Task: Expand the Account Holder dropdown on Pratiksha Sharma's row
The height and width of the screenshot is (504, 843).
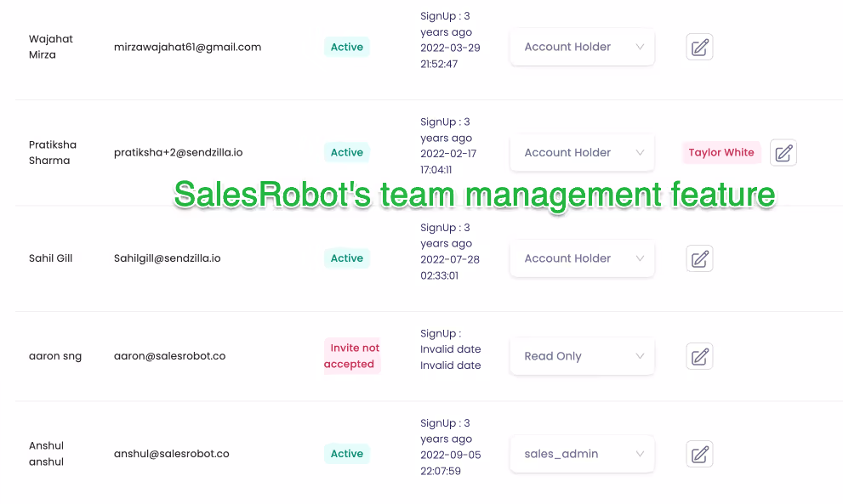Action: pyautogui.click(x=582, y=152)
